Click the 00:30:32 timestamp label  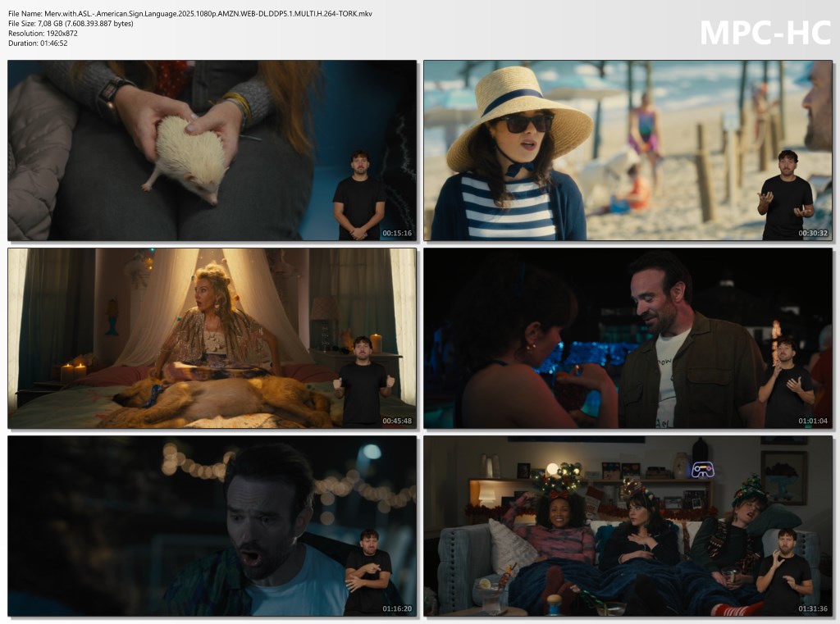(x=813, y=234)
